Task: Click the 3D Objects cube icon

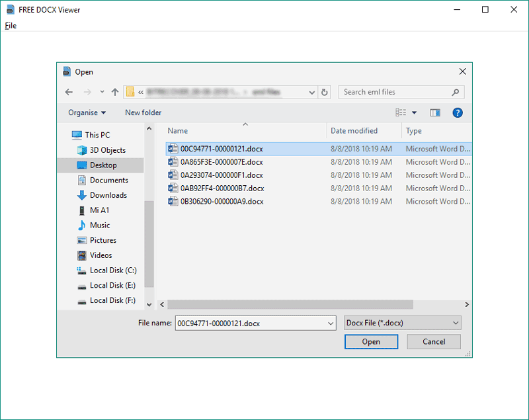Action: tap(81, 150)
